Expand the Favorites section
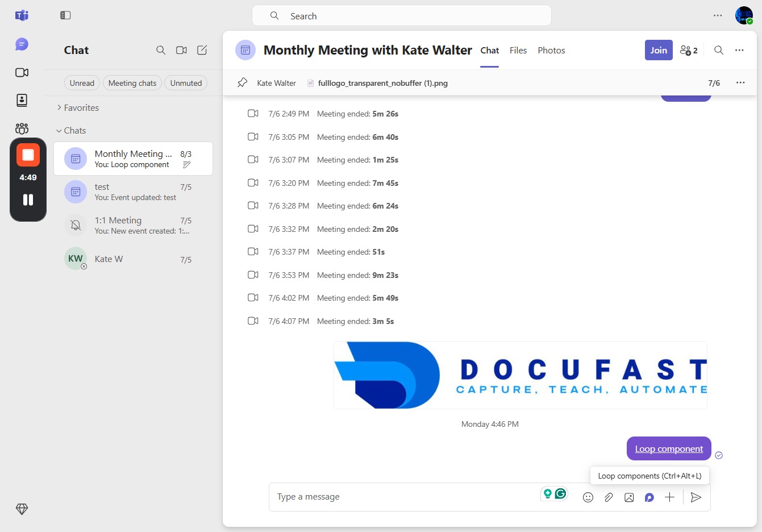The width and height of the screenshot is (762, 532). [x=78, y=107]
